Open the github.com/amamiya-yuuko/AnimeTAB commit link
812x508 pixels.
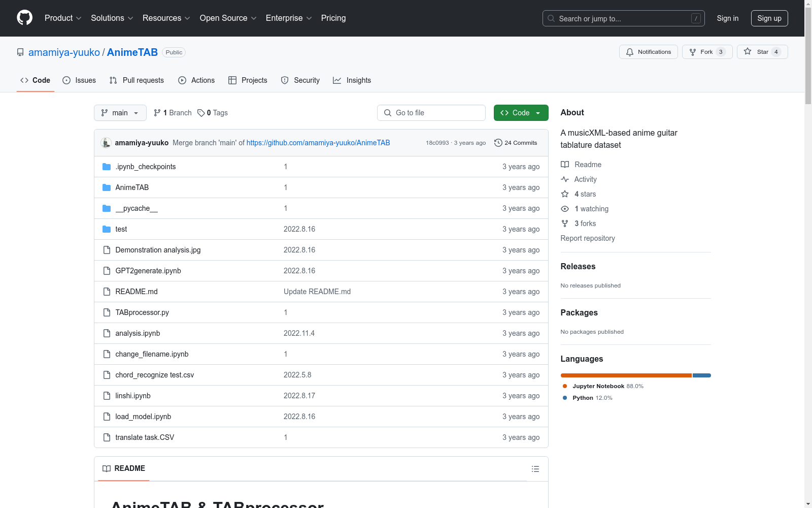tap(318, 143)
